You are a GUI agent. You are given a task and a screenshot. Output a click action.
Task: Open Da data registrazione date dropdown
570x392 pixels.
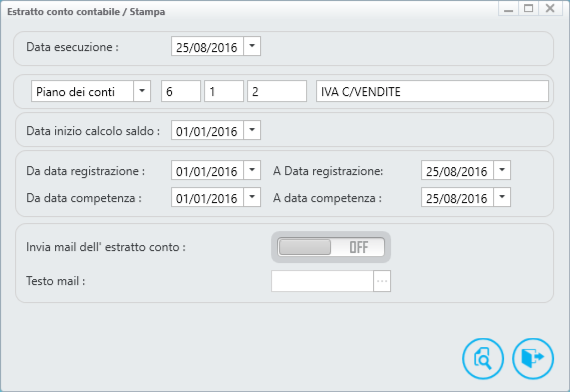click(252, 170)
